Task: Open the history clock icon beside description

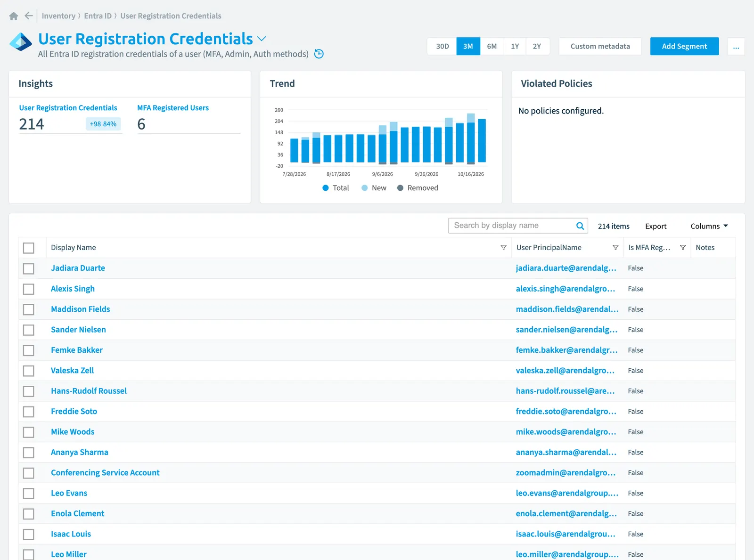Action: click(319, 54)
